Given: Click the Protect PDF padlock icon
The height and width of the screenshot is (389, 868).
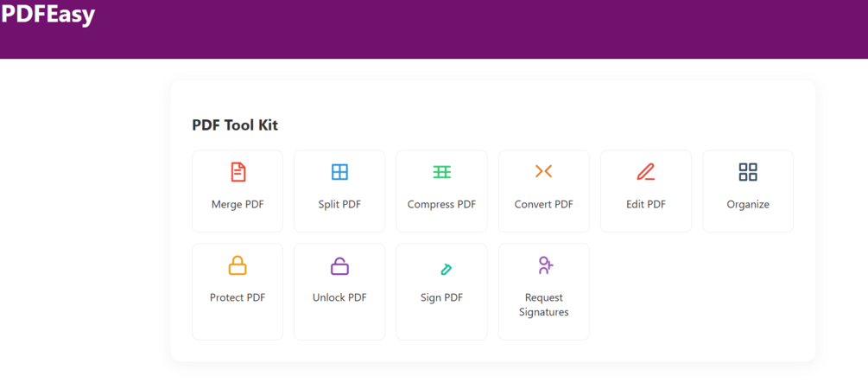Looking at the screenshot, I should pyautogui.click(x=238, y=265).
